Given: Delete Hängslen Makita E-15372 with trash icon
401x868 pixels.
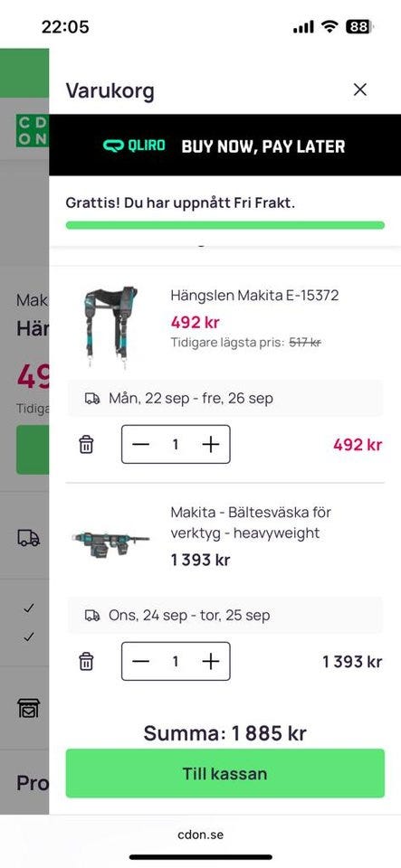Looking at the screenshot, I should [x=86, y=444].
